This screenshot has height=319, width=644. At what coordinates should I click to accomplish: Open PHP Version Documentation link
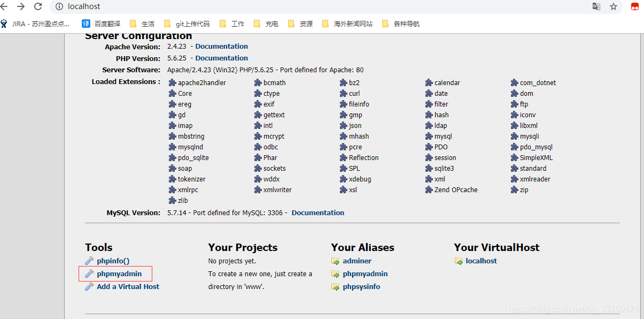tap(222, 58)
